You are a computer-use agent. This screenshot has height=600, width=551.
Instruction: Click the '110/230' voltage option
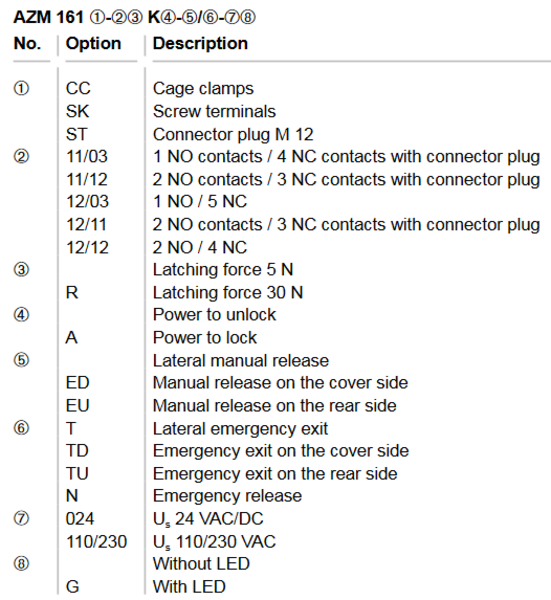click(96, 541)
